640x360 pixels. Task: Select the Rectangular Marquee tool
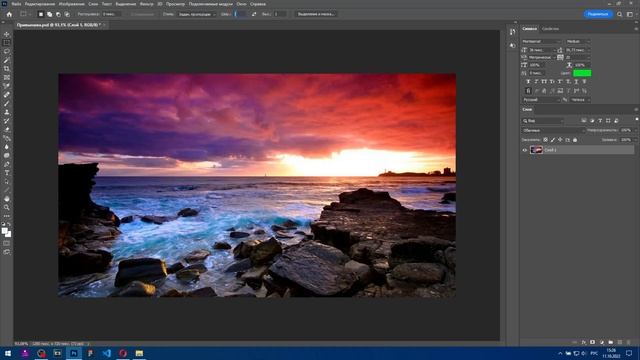(x=7, y=43)
